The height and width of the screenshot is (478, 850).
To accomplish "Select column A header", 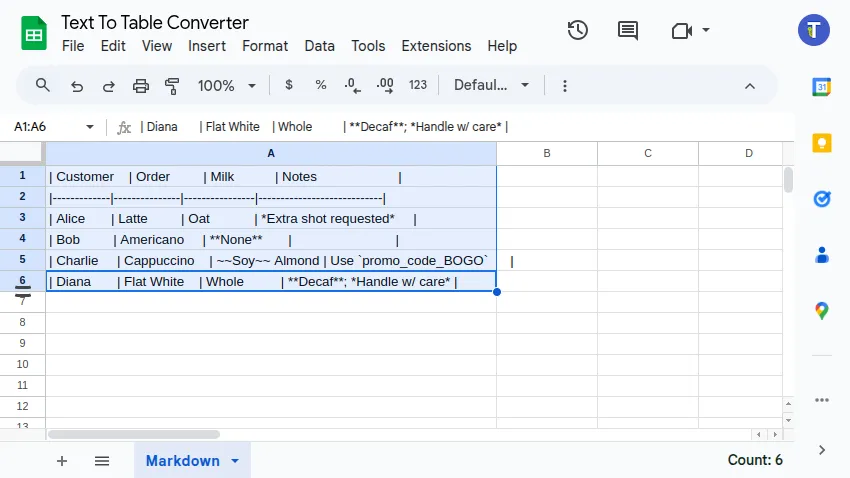I will tap(271, 153).
